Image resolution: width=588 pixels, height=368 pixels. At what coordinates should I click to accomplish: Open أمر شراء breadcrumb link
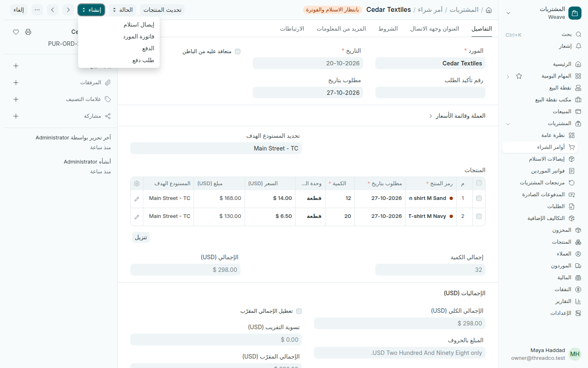430,10
